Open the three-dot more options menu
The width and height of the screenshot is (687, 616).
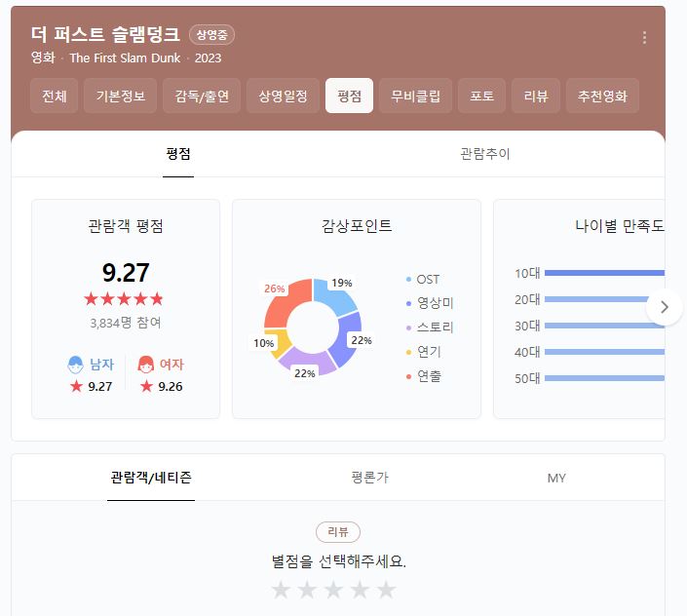point(644,38)
